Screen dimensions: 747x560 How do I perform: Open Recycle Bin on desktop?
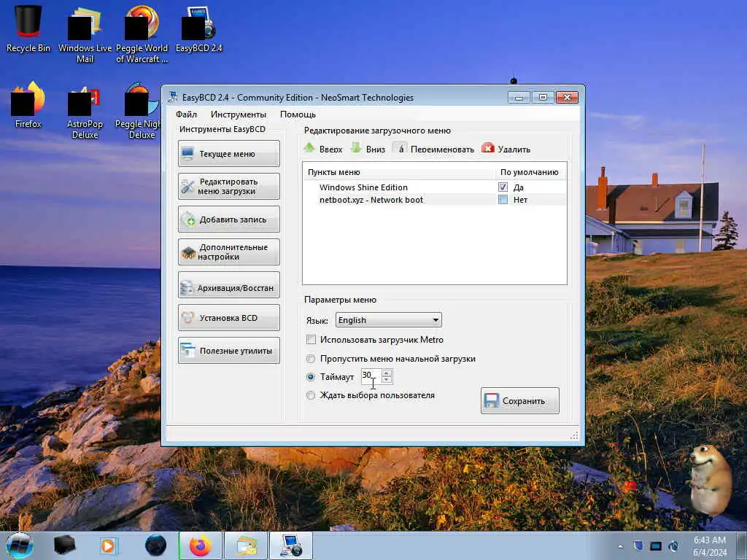[28, 28]
